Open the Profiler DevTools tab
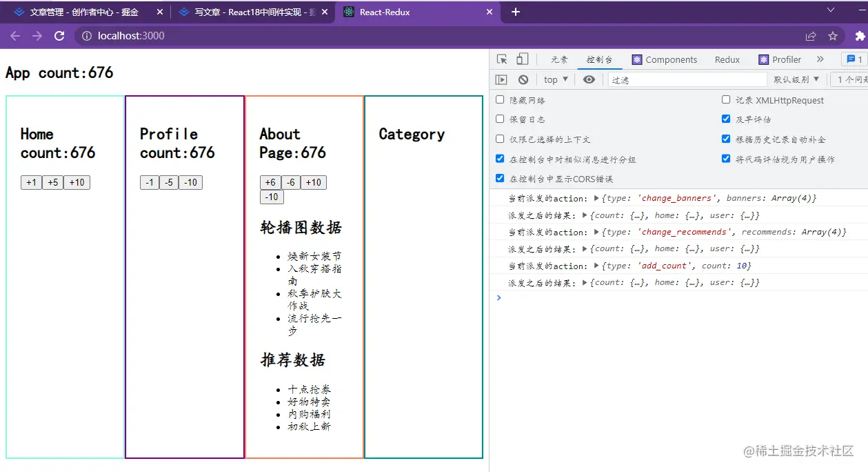 coord(780,59)
